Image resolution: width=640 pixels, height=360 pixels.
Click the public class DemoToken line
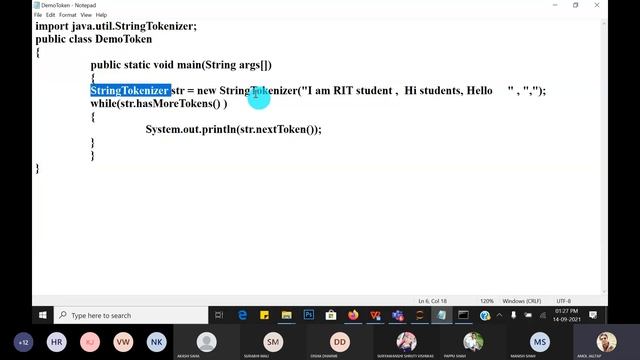pos(93,39)
